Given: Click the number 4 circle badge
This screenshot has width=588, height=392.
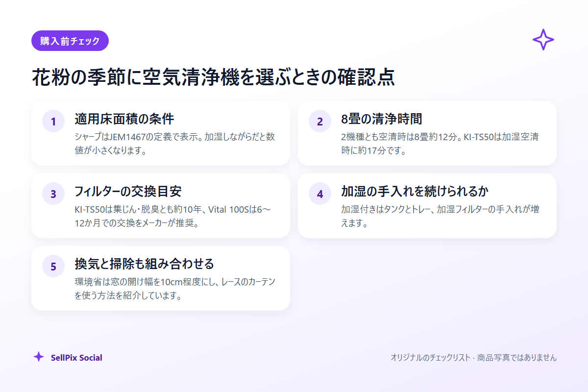Looking at the screenshot, I should pyautogui.click(x=320, y=194).
